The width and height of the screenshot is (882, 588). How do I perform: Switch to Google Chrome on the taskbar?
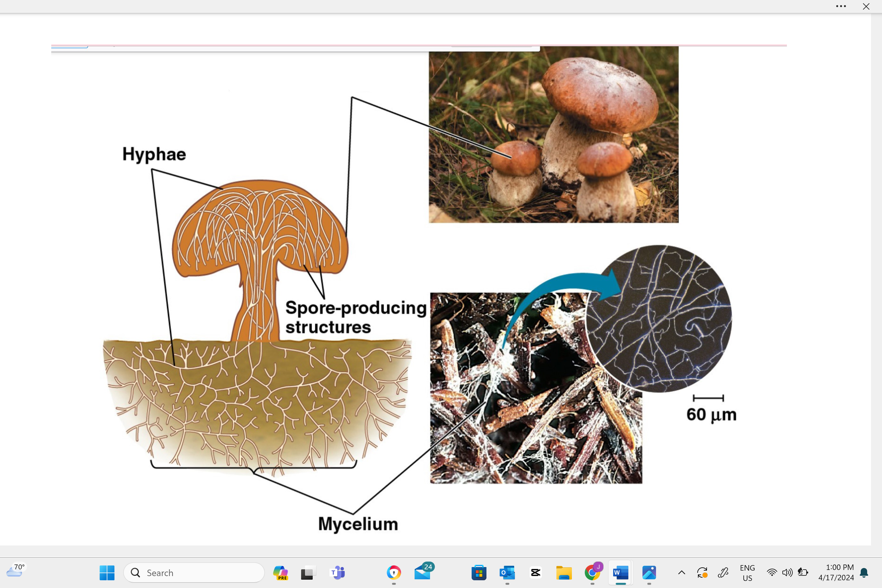(x=593, y=573)
